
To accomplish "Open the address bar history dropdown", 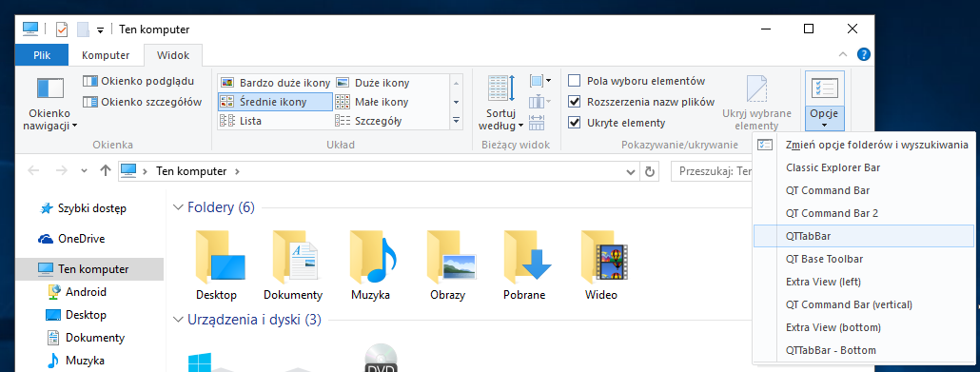I will [x=630, y=171].
